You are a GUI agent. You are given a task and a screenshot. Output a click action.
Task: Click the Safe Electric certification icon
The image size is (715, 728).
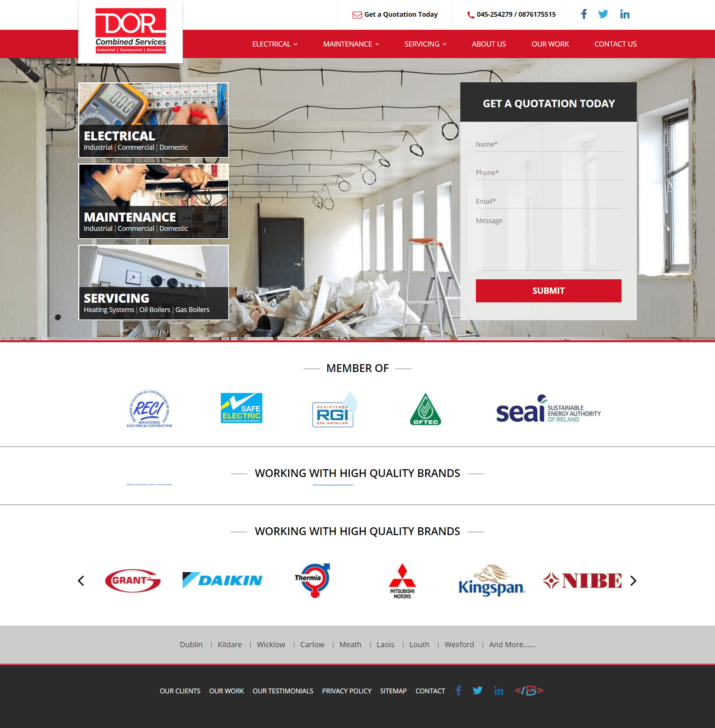pos(242,408)
